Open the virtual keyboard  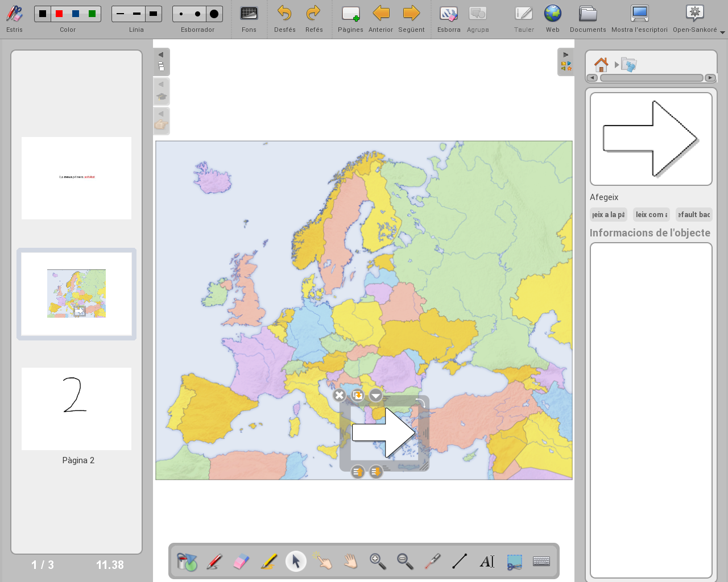541,562
